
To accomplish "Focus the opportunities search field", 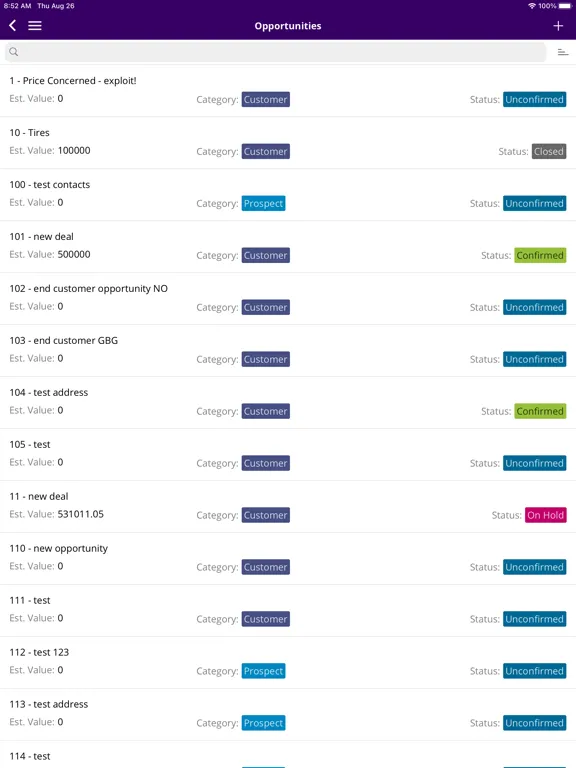I will 276,52.
